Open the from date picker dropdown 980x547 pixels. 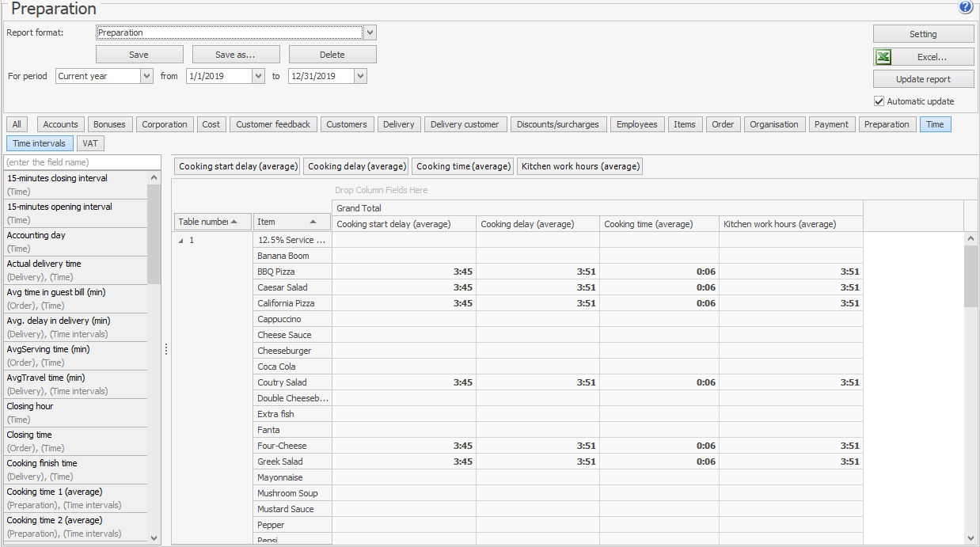coord(258,76)
